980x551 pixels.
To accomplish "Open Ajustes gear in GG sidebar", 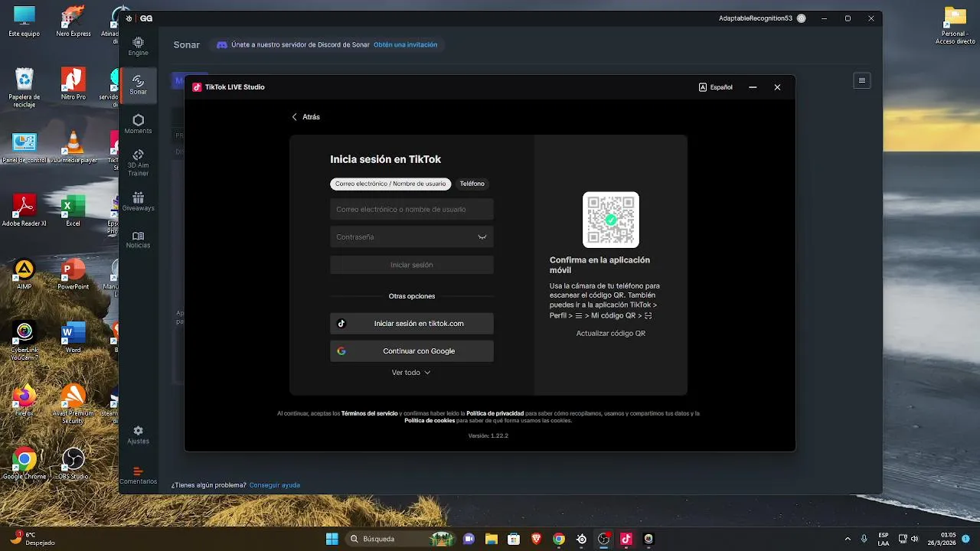I will (138, 435).
